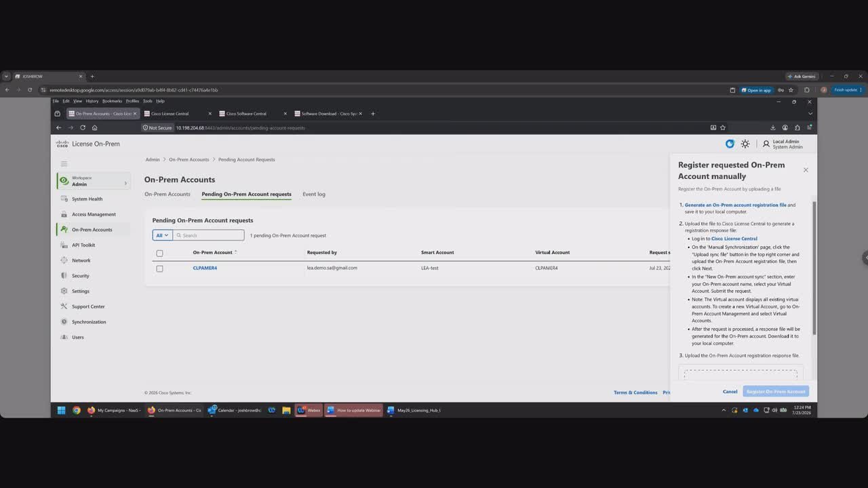Open the Support Center tools icon

64,306
